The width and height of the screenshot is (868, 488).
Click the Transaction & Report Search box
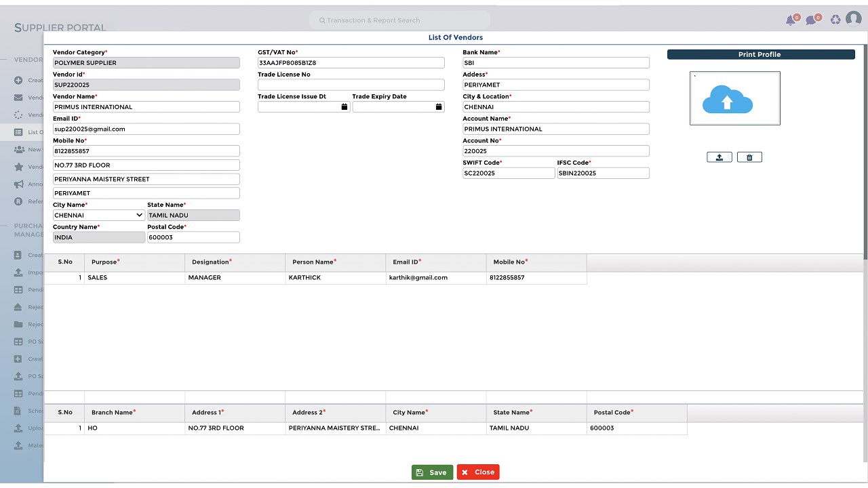400,20
